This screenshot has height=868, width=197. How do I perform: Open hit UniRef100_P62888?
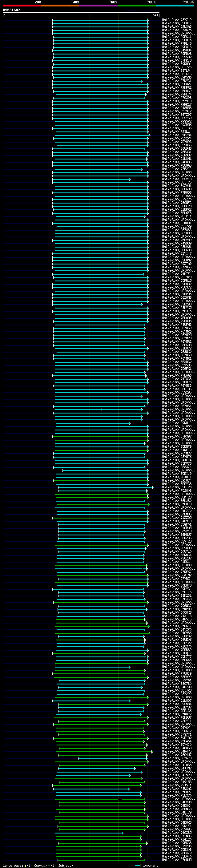click(177, 233)
